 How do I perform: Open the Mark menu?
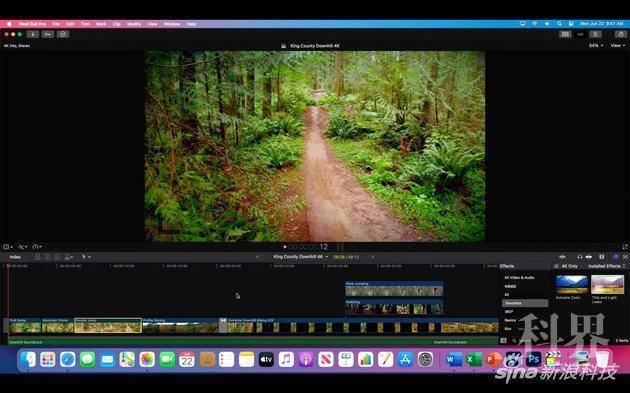pyautogui.click(x=101, y=24)
